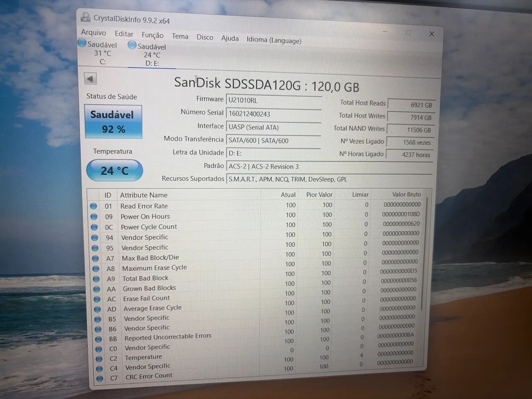Click the Saudável 92 % health status button
532x399 pixels.
tap(113, 121)
